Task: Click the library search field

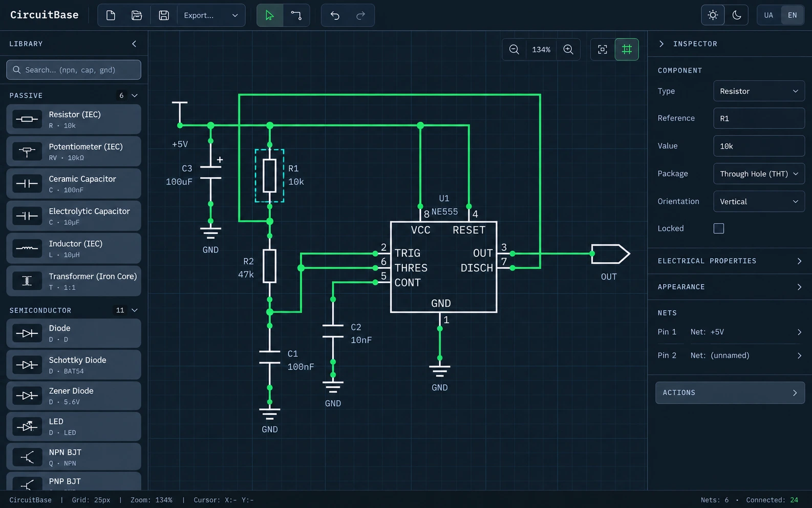Action: tap(74, 70)
